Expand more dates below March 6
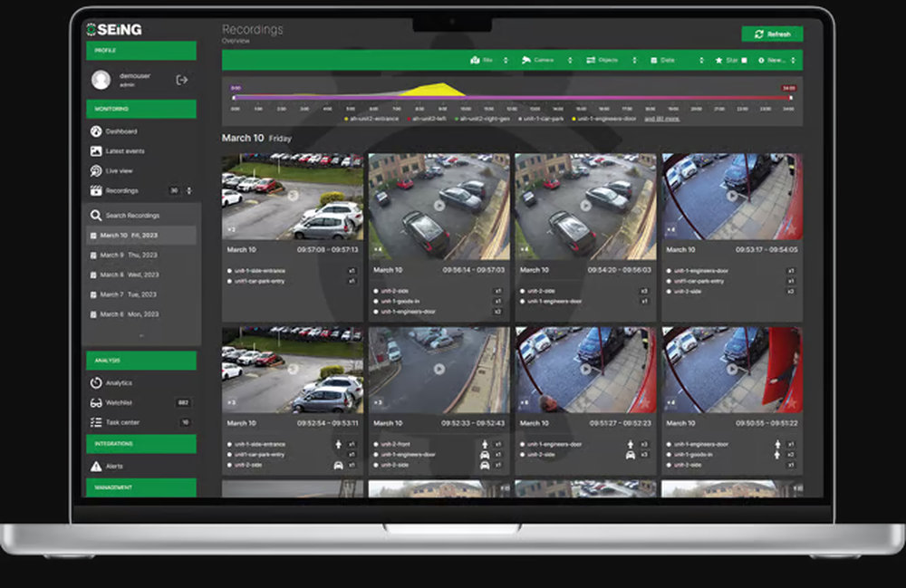906x588 pixels. click(141, 335)
